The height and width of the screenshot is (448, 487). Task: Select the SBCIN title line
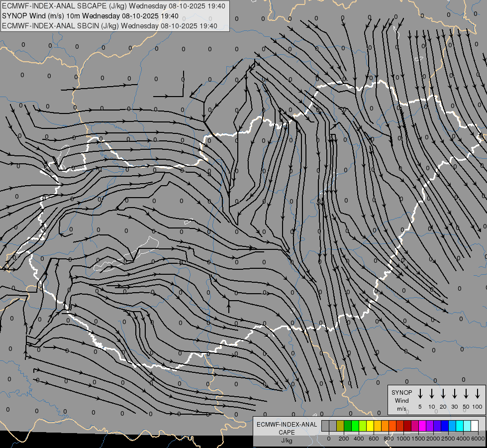click(110, 26)
